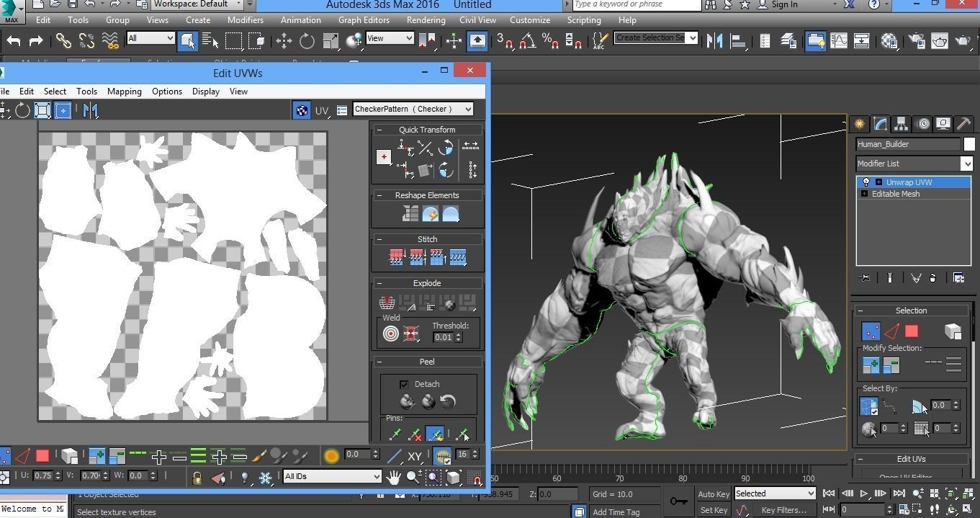Open the Material Editor

pos(889,41)
